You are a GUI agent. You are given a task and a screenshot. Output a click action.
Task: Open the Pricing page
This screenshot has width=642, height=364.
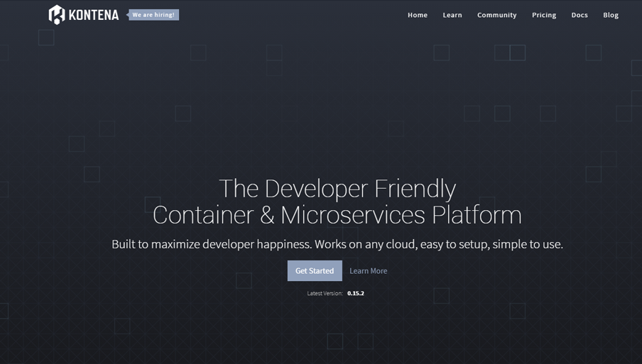544,15
